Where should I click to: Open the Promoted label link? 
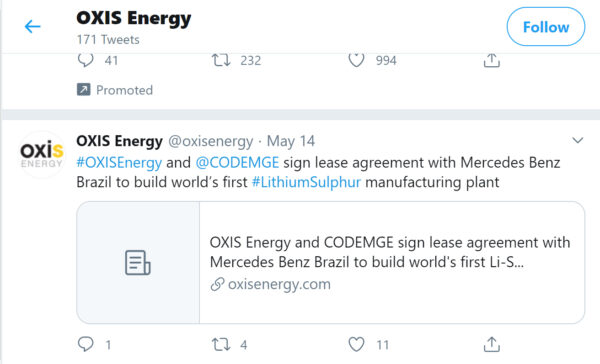pos(124,90)
